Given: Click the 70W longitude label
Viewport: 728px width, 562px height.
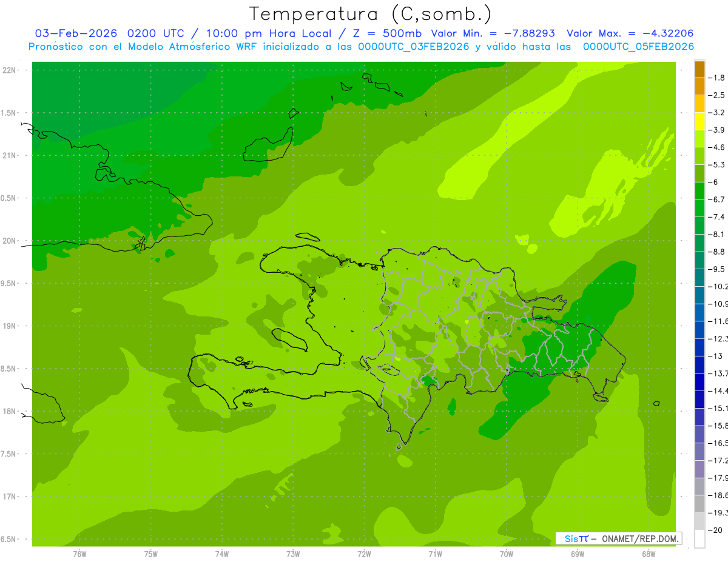Looking at the screenshot, I should coord(506,554).
